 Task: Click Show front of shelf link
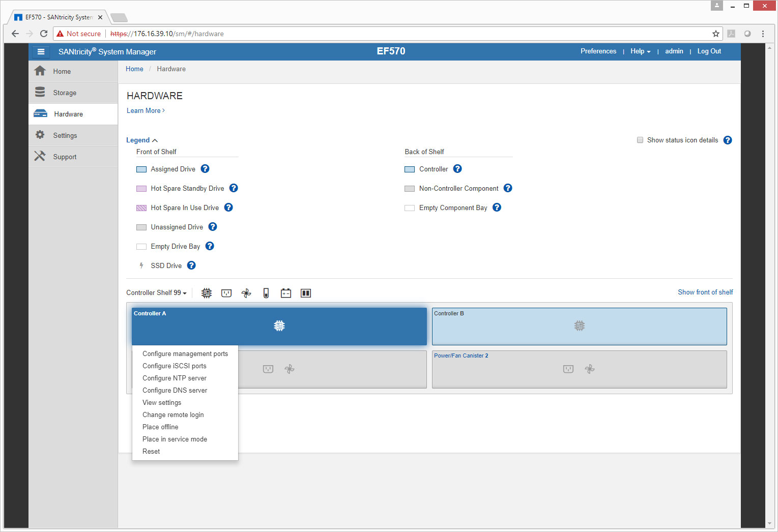coord(705,292)
